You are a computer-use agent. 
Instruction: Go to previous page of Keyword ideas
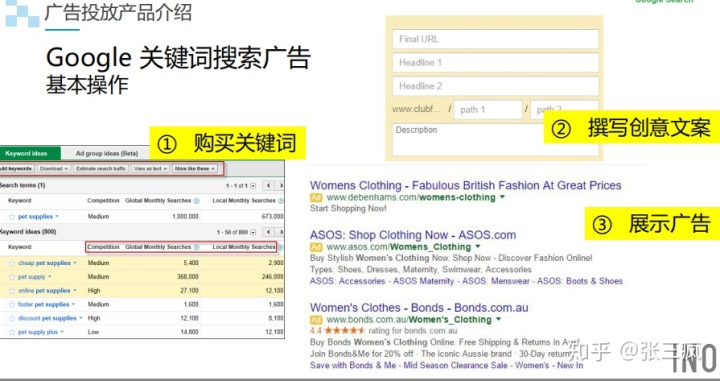pyautogui.click(x=269, y=232)
